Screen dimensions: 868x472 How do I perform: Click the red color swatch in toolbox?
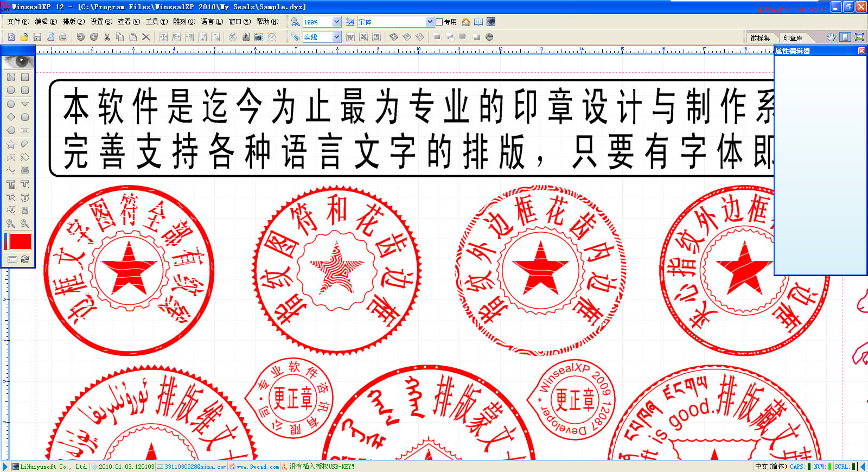click(x=21, y=241)
